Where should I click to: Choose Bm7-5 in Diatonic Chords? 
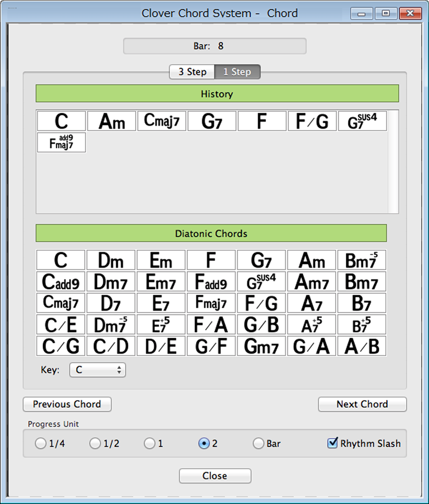click(x=362, y=260)
